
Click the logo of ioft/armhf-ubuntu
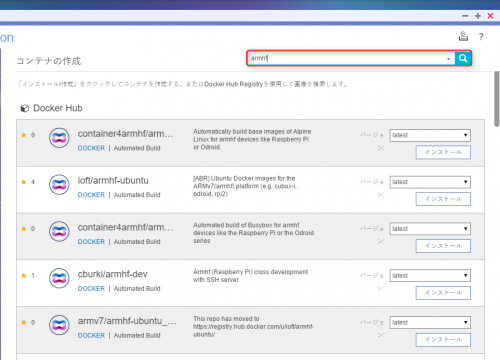point(59,184)
